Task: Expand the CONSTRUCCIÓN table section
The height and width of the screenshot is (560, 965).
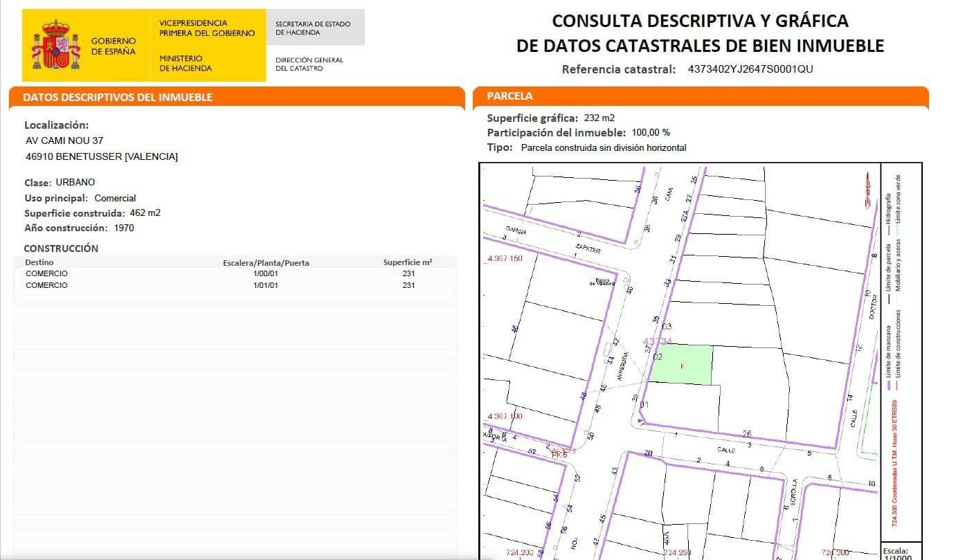Action: coord(61,248)
